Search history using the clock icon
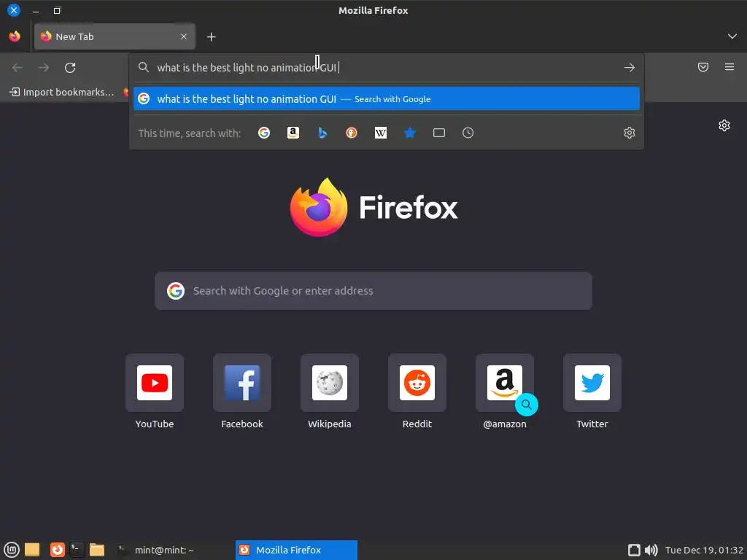 [x=468, y=133]
